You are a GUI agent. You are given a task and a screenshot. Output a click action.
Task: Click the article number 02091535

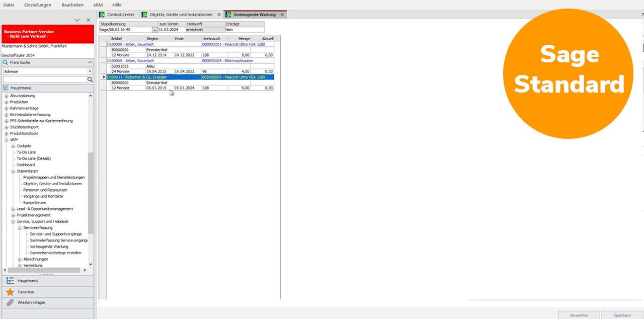tap(120, 66)
